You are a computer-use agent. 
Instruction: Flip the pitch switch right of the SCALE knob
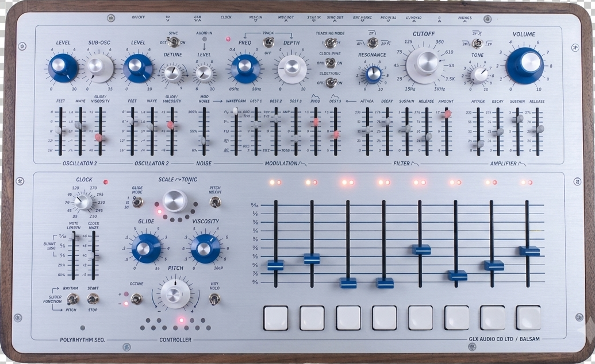coord(216,203)
